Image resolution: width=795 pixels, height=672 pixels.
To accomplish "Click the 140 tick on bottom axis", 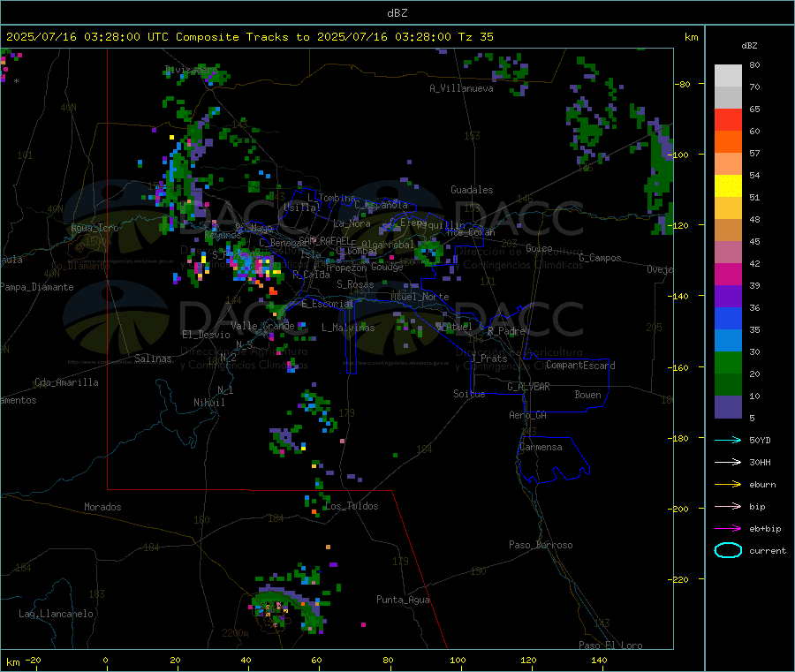I will click(599, 661).
